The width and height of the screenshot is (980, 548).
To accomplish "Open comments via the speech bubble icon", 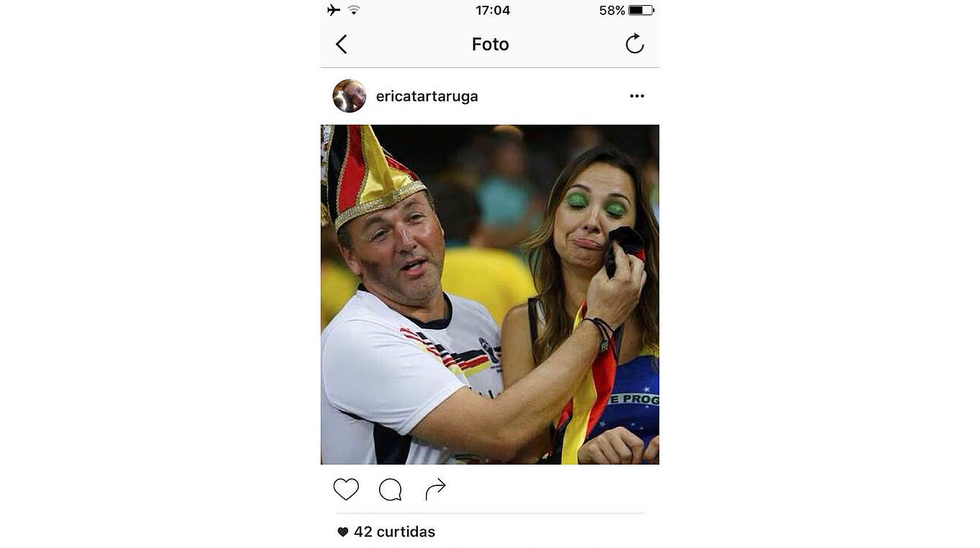I will point(391,490).
